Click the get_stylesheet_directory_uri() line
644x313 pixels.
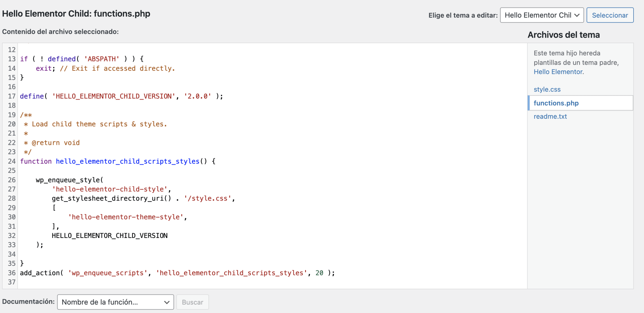pos(143,199)
